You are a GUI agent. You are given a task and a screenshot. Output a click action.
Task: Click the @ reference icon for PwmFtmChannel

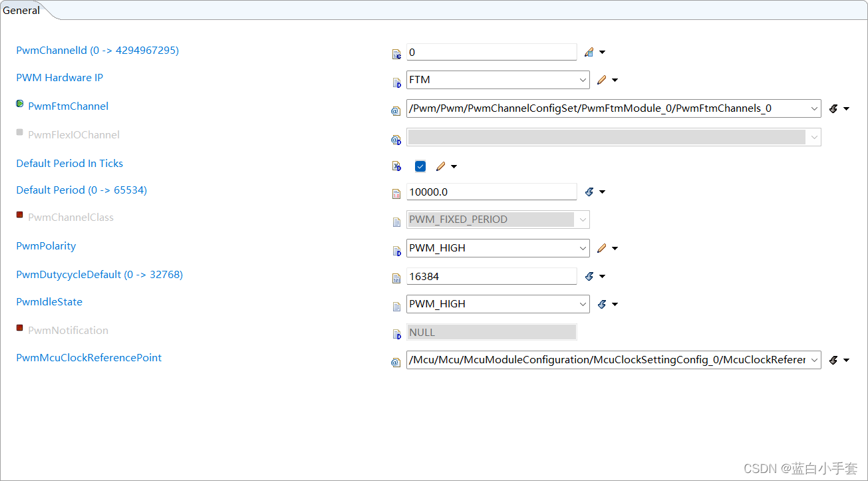396,111
